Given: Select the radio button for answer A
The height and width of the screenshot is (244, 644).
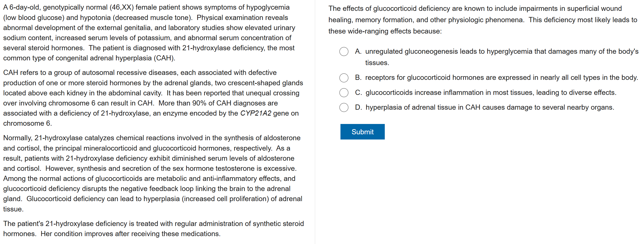Looking at the screenshot, I should click(x=344, y=52).
